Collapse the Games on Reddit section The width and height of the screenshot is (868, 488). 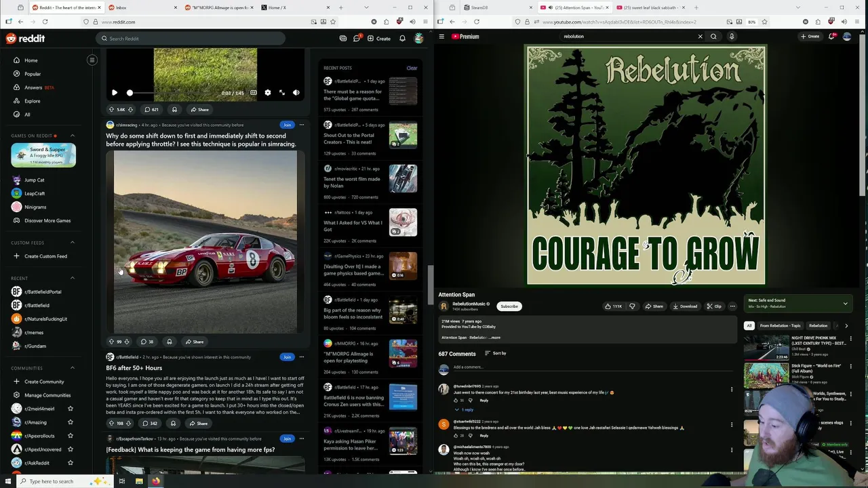pyautogui.click(x=73, y=136)
